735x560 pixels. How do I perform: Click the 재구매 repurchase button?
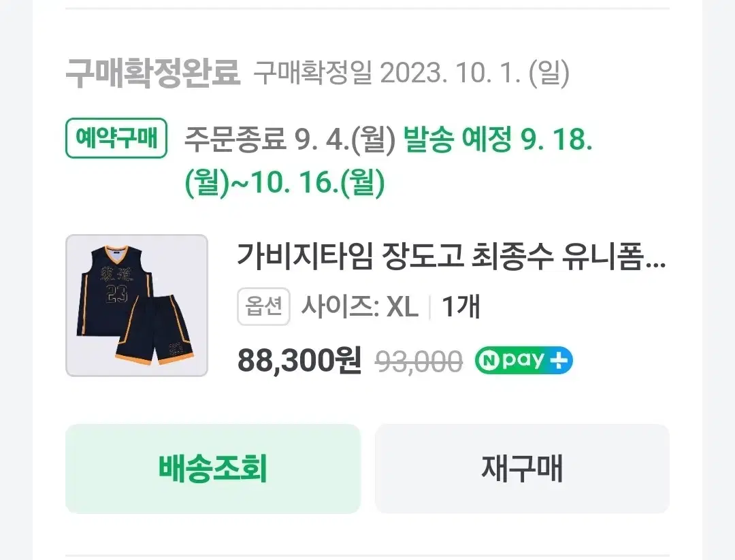click(523, 469)
